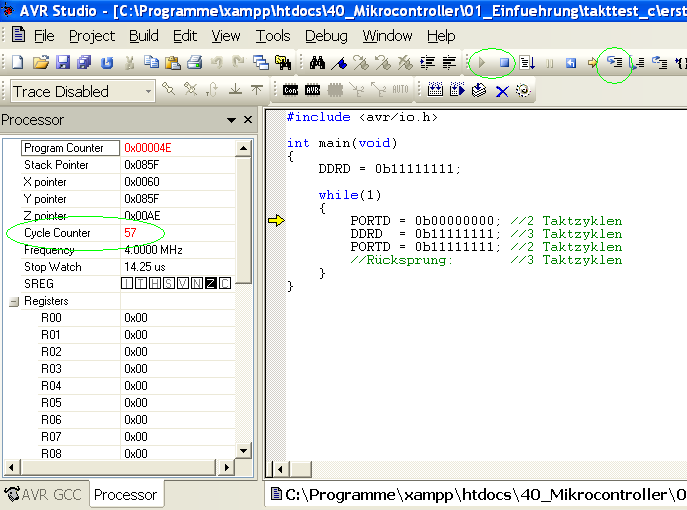This screenshot has height=510, width=687.
Task: Open the Edit menu
Action: point(185,36)
